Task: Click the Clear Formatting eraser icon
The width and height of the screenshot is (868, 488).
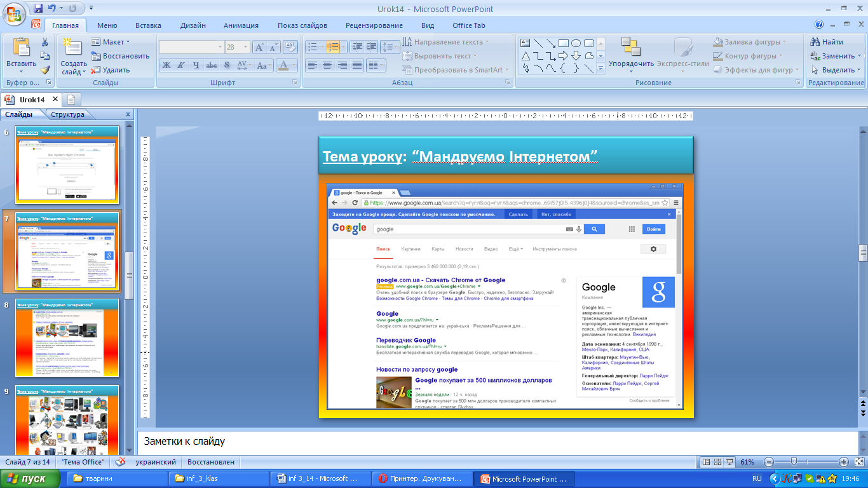Action: pyautogui.click(x=290, y=47)
